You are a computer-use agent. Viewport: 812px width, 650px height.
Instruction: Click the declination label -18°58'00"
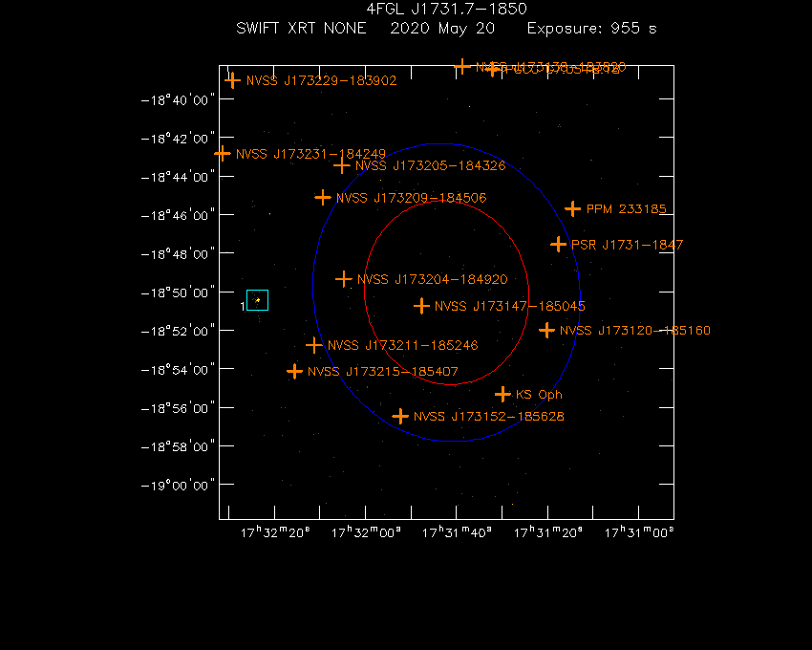click(178, 446)
